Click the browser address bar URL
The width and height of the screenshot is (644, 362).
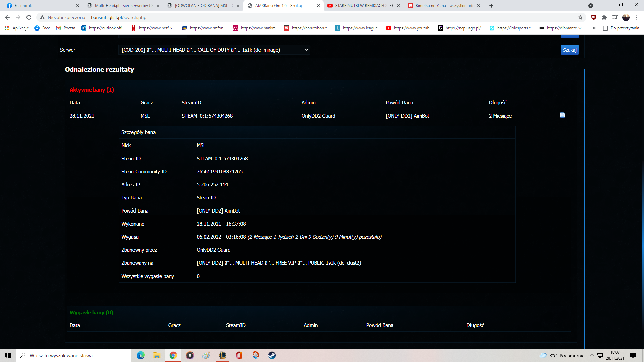(x=118, y=17)
